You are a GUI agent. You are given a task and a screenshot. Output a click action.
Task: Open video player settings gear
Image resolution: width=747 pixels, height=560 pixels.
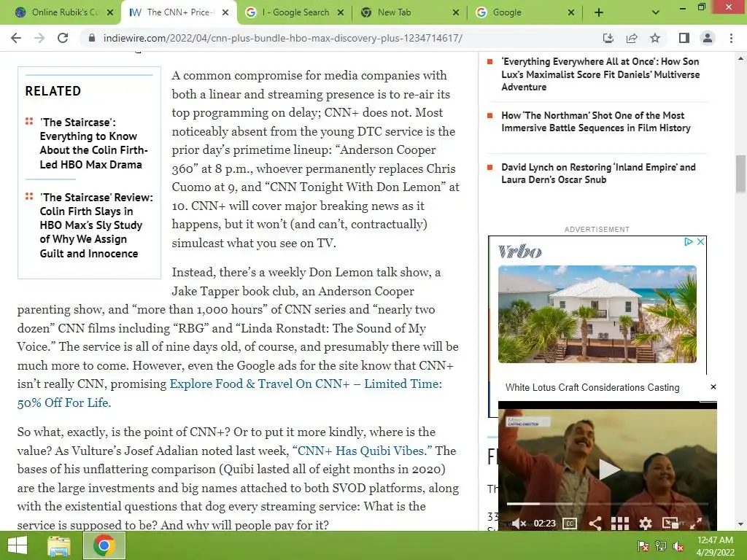645,524
